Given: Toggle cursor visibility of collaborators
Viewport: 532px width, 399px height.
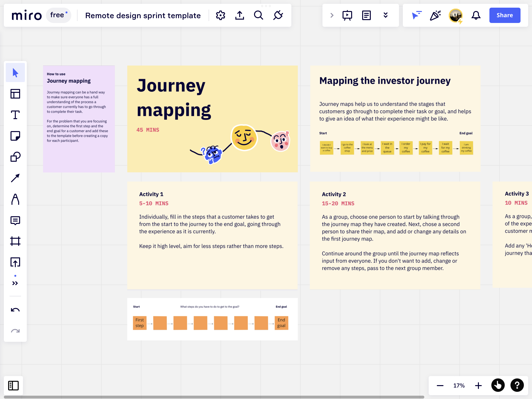Looking at the screenshot, I should 416,15.
